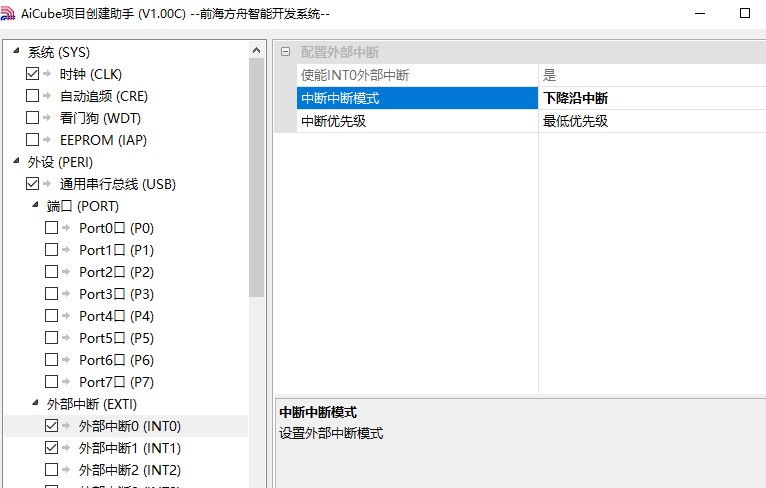Viewport: 766px width, 488px height.
Task: Select the 时钟 (CLK) tree item
Action: coord(91,74)
